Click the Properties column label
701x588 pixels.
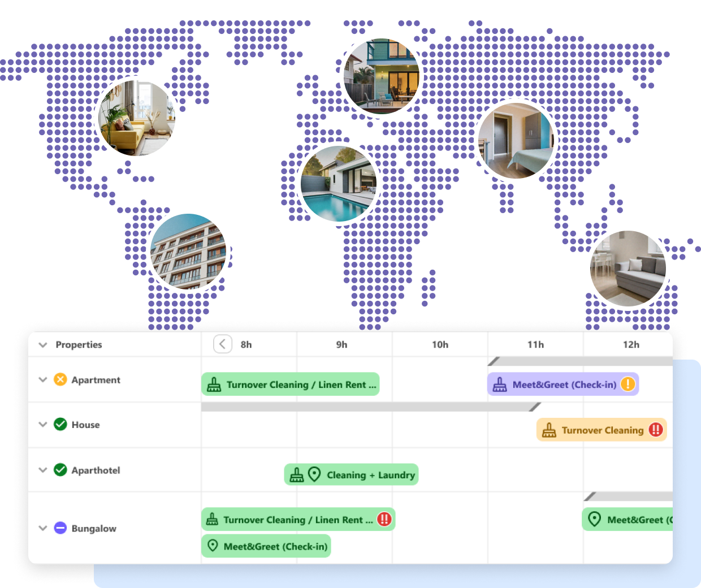pos(79,345)
